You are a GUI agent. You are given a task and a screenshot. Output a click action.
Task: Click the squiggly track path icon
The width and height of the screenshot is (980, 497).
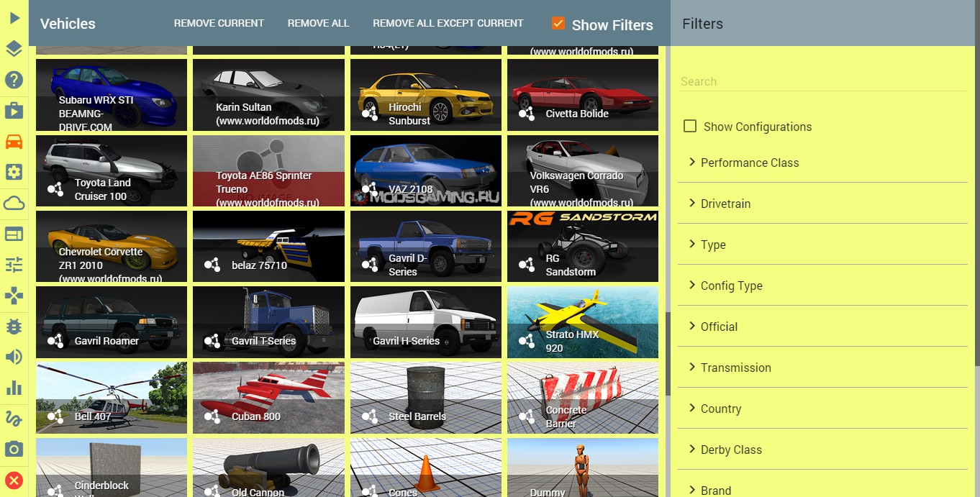[x=14, y=419]
